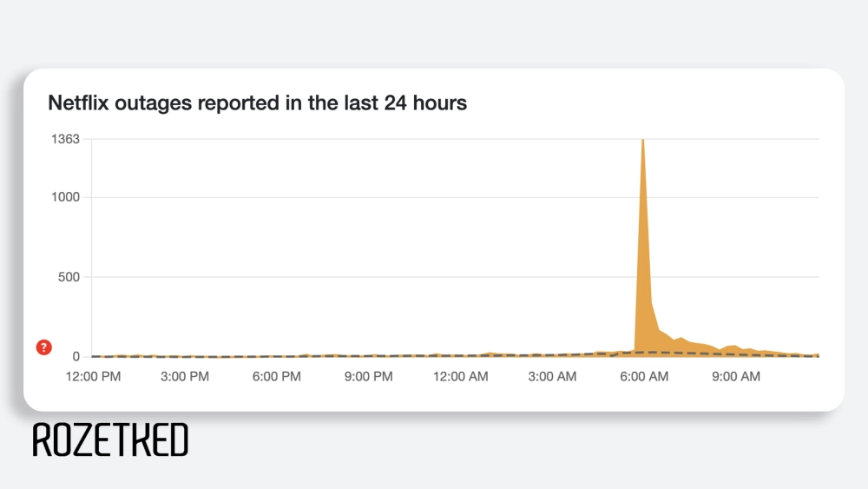
Task: Select the 1000 y-axis label
Action: [x=65, y=197]
